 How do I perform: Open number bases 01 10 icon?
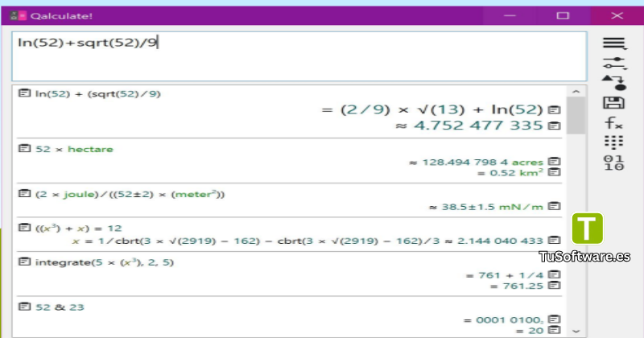click(x=614, y=163)
